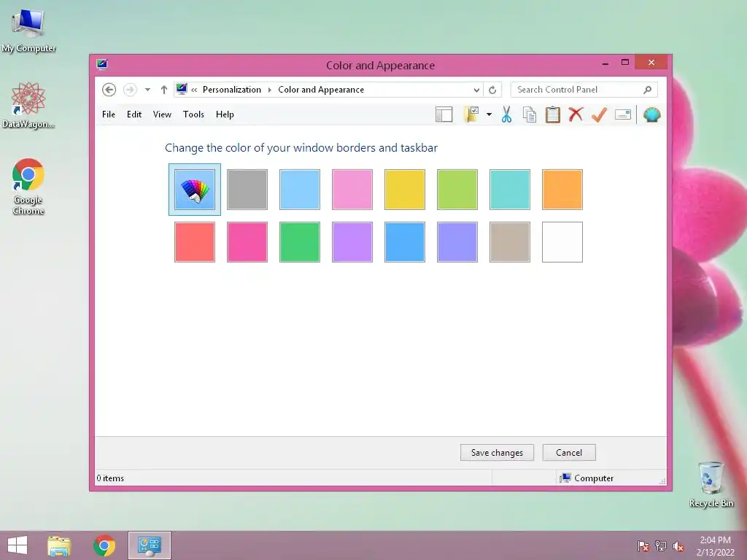
Task: Click the Cancel button
Action: pos(569,452)
